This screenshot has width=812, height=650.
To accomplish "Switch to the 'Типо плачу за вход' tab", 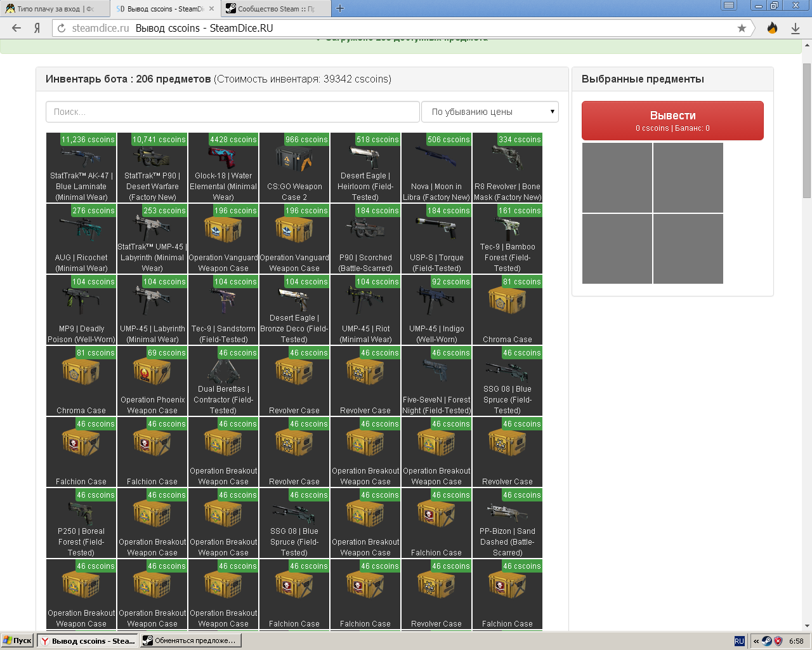I will (x=55, y=9).
